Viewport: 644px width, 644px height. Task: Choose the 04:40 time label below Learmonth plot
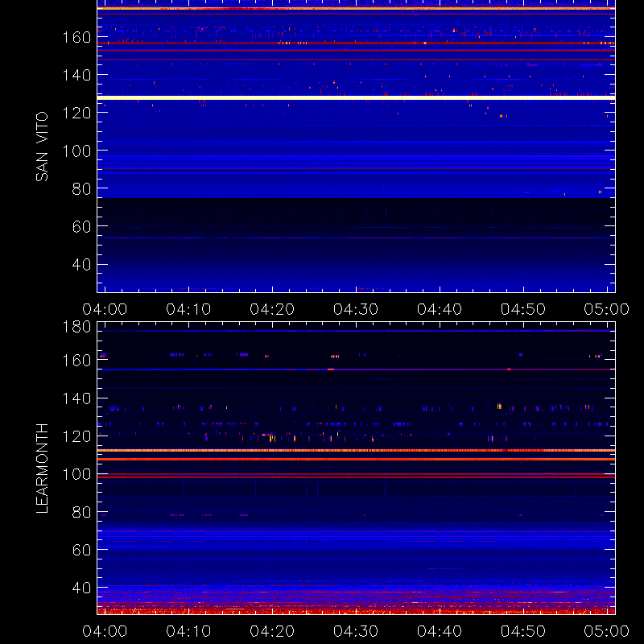pos(440,631)
